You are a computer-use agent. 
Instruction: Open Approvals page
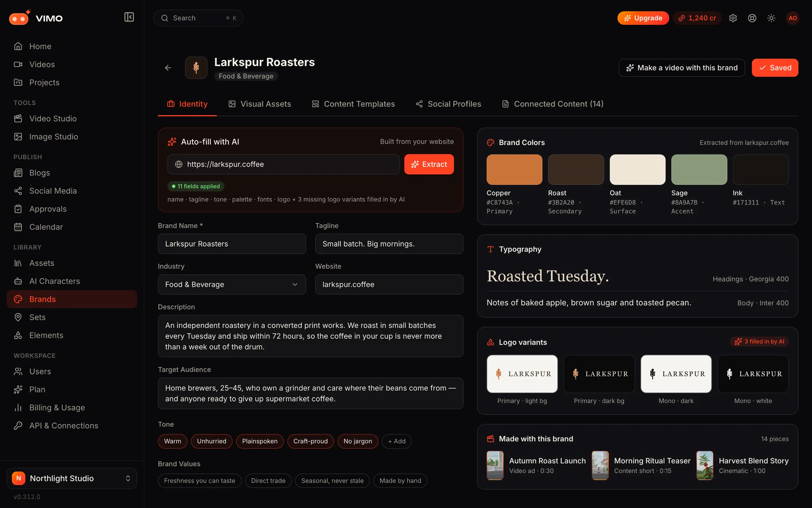(72, 209)
